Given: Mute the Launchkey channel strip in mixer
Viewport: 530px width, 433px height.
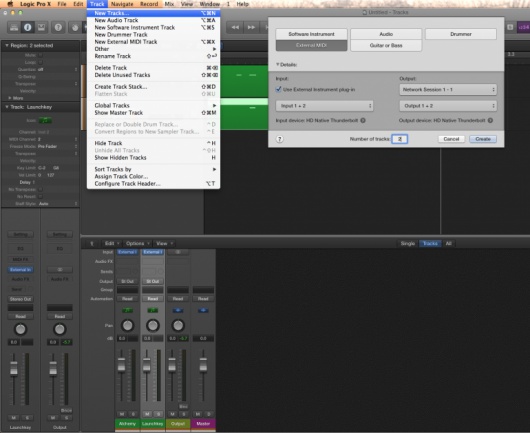Looking at the screenshot, I should pyautogui.click(x=147, y=414).
